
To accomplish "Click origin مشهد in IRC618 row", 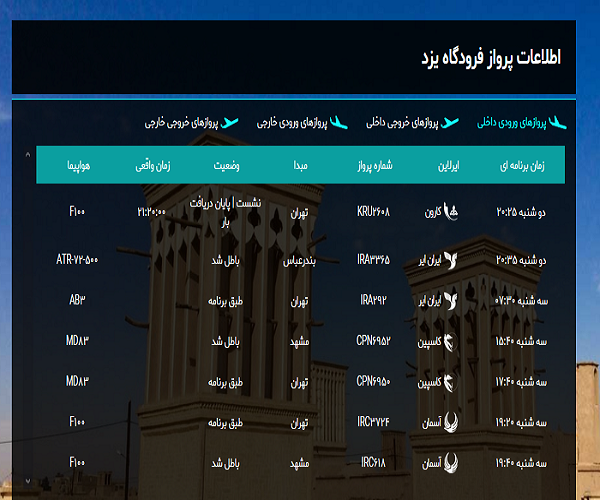I will [299, 464].
